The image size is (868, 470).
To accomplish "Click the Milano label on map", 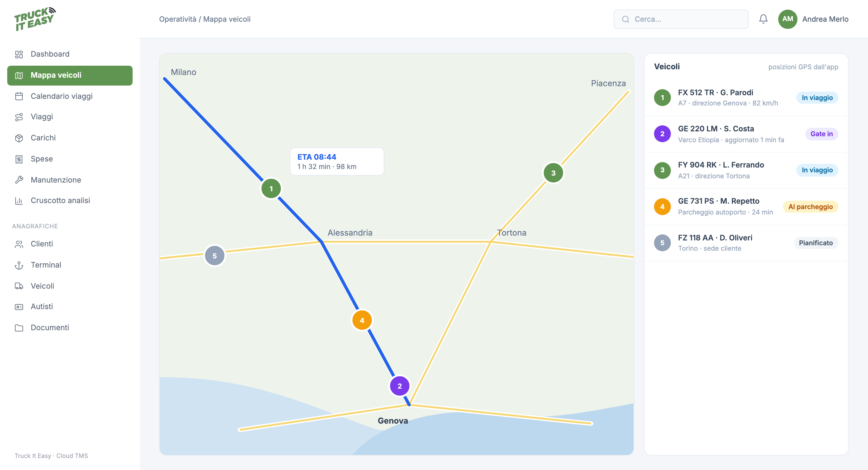I will pyautogui.click(x=183, y=72).
